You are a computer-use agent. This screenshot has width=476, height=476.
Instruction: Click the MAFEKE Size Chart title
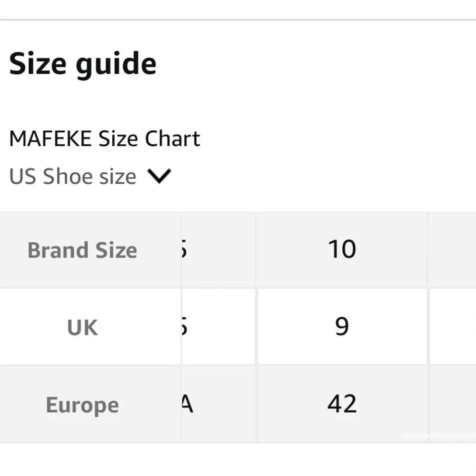[104, 139]
